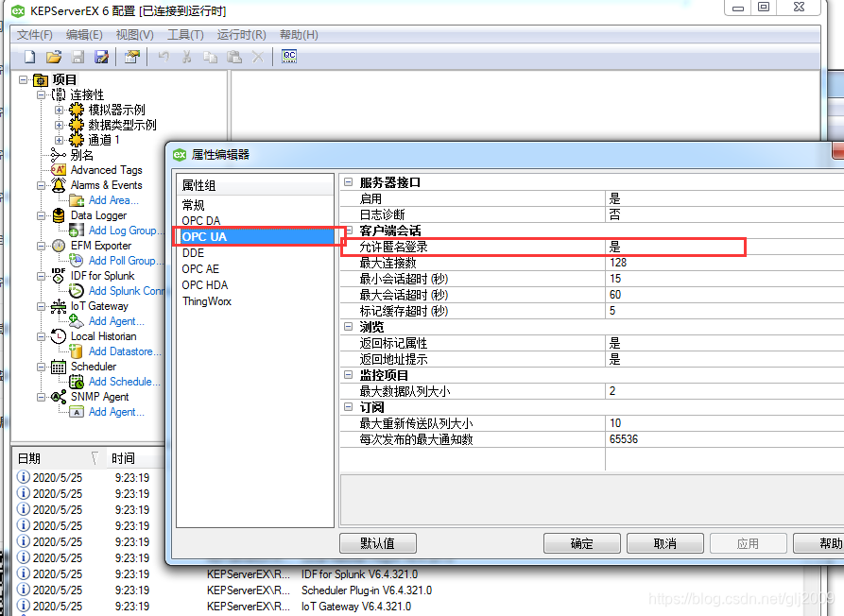844x616 pixels.
Task: Expand the 通道 1 node
Action: click(60, 140)
